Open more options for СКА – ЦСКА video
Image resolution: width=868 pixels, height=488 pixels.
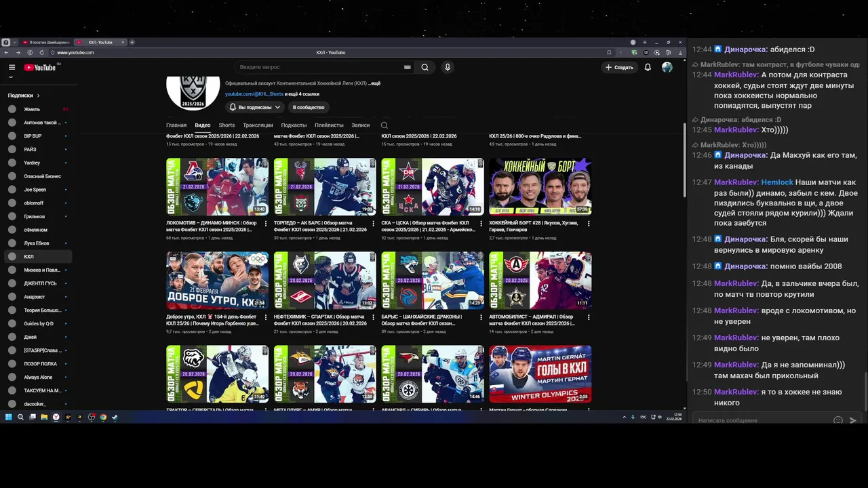(481, 223)
